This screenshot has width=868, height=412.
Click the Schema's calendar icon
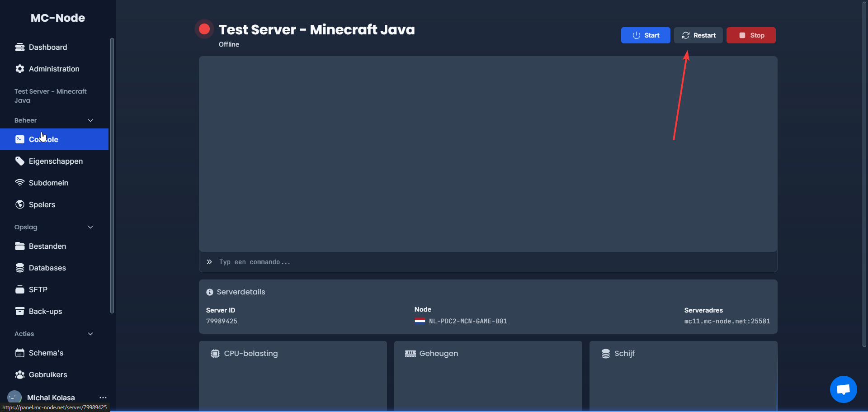pos(19,353)
